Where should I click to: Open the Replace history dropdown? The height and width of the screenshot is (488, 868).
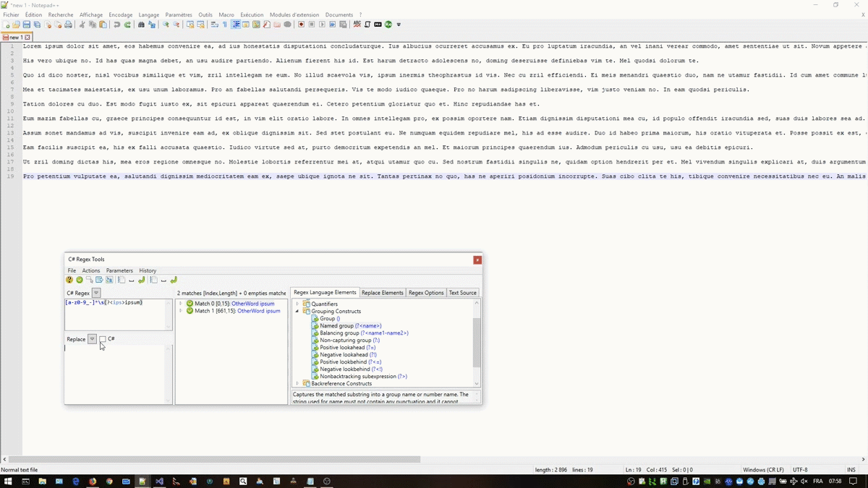(92, 339)
